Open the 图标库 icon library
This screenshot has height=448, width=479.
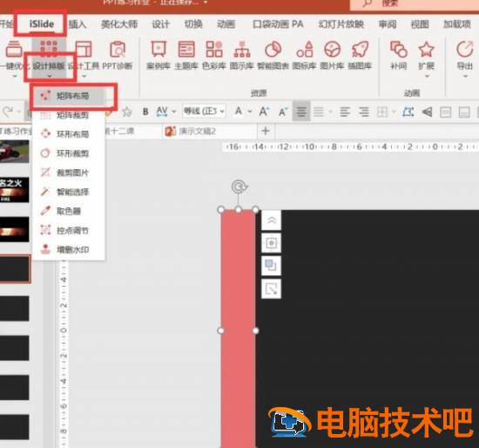[304, 56]
